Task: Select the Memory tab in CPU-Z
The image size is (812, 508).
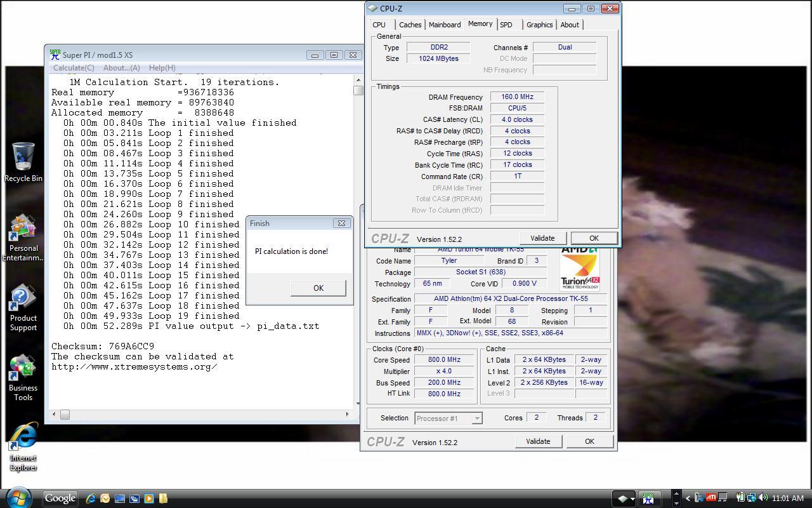Action: (x=480, y=24)
